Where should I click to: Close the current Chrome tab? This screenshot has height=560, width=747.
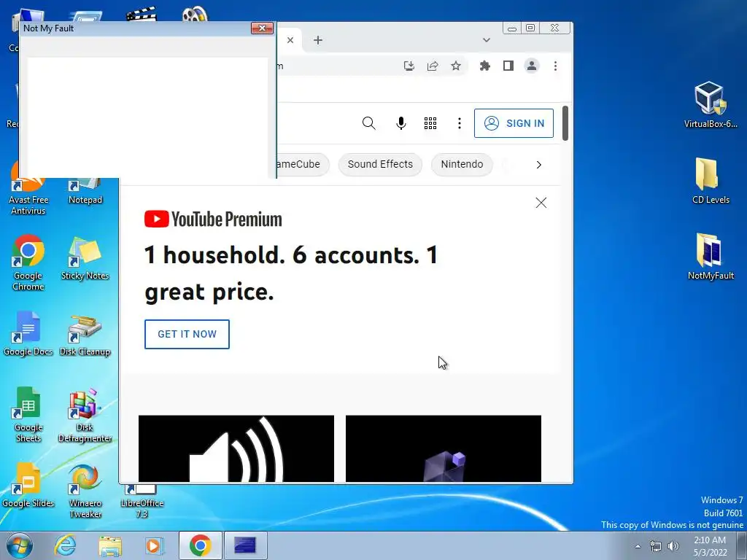(290, 40)
